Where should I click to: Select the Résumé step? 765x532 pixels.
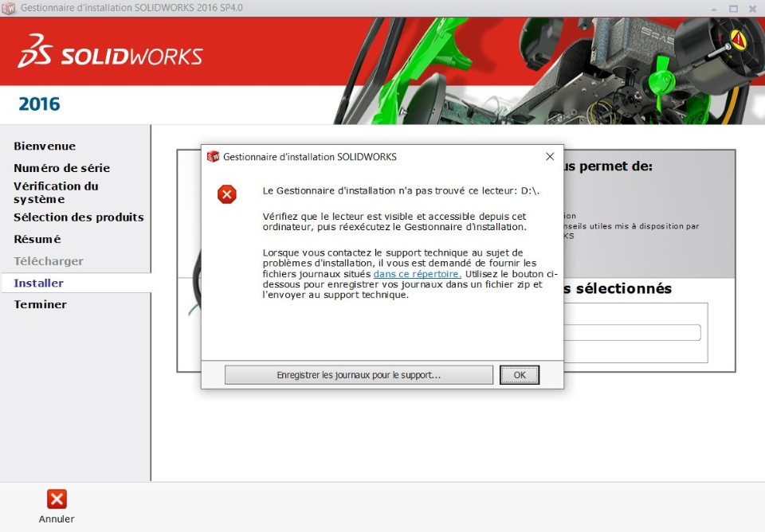(37, 239)
